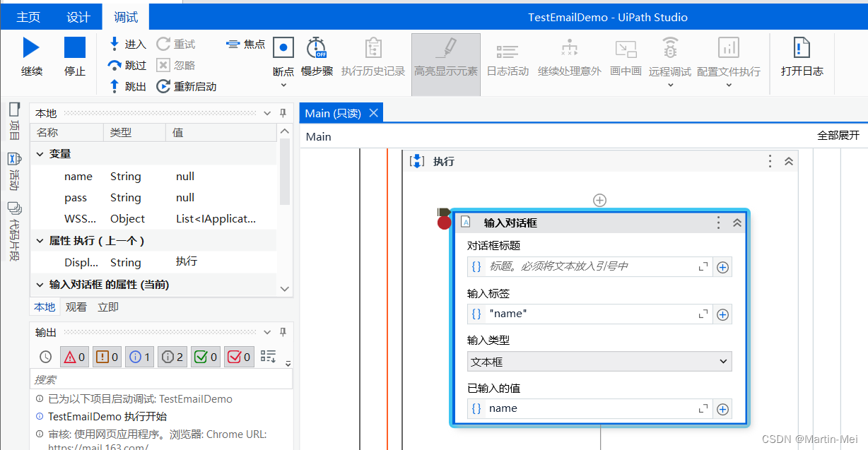Click 配置文件执行 profile execution icon
This screenshot has width=868, height=450.
coord(729,48)
